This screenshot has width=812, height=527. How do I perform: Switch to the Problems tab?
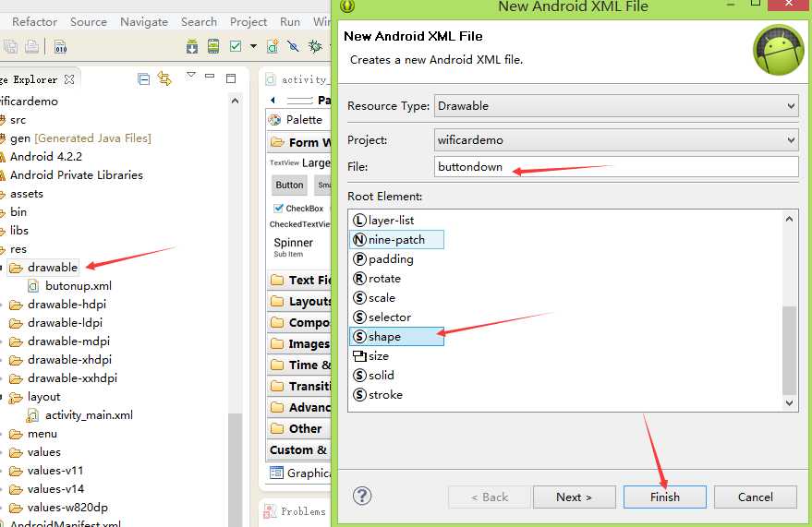click(x=296, y=511)
